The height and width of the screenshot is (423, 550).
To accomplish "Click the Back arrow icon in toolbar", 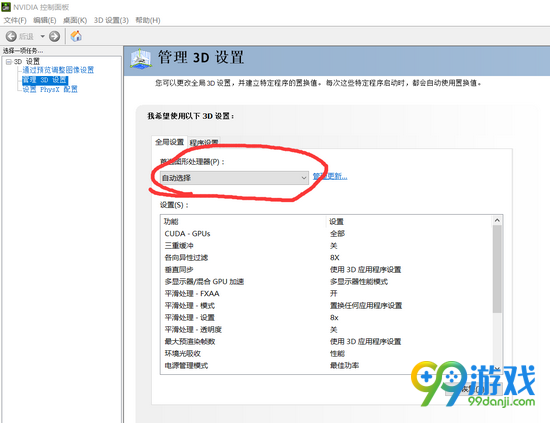I will (11, 36).
